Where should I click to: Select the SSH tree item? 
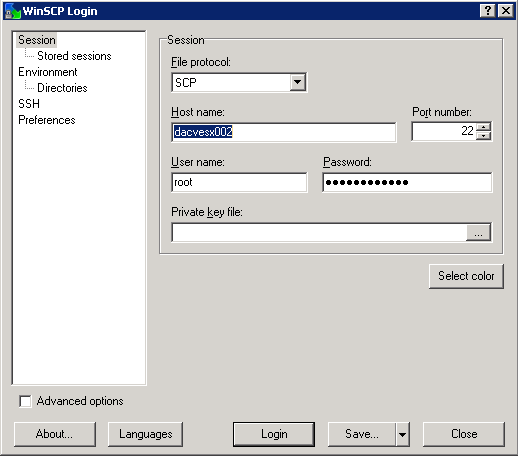tap(29, 104)
